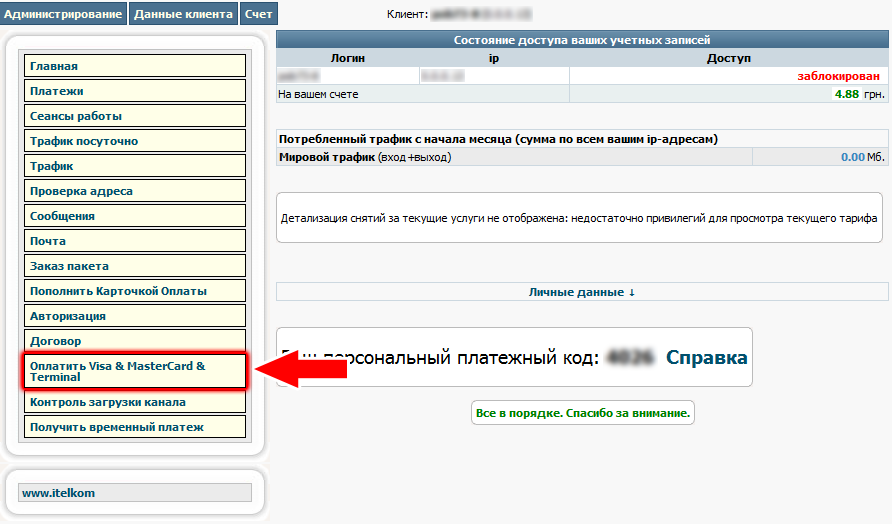The width and height of the screenshot is (892, 524).
Task: Expand the Личные данные section
Action: tap(582, 292)
